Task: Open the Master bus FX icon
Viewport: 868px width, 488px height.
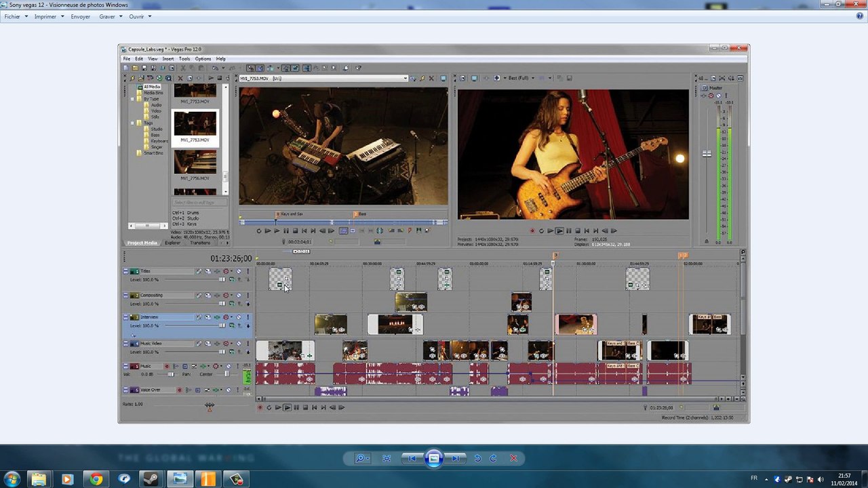Action: [x=705, y=96]
